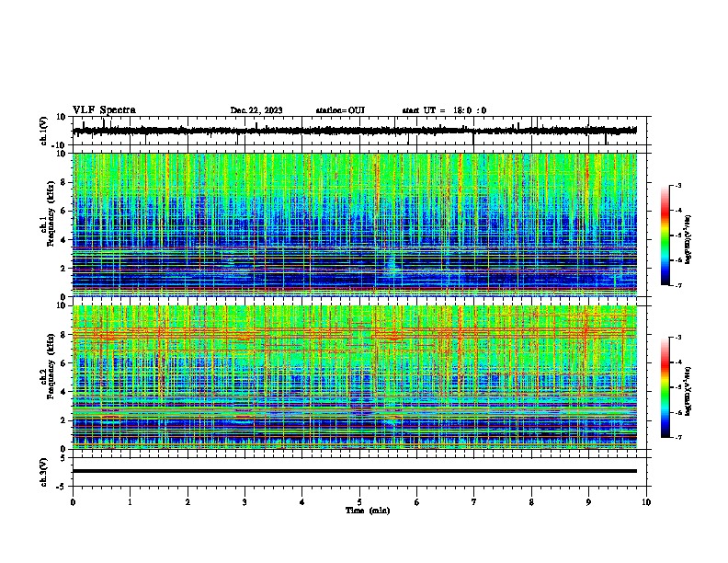Image resolution: width=728 pixels, height=563 pixels.
Task: Select the "start UT = 18:0 :0" text
Action: pos(444,110)
